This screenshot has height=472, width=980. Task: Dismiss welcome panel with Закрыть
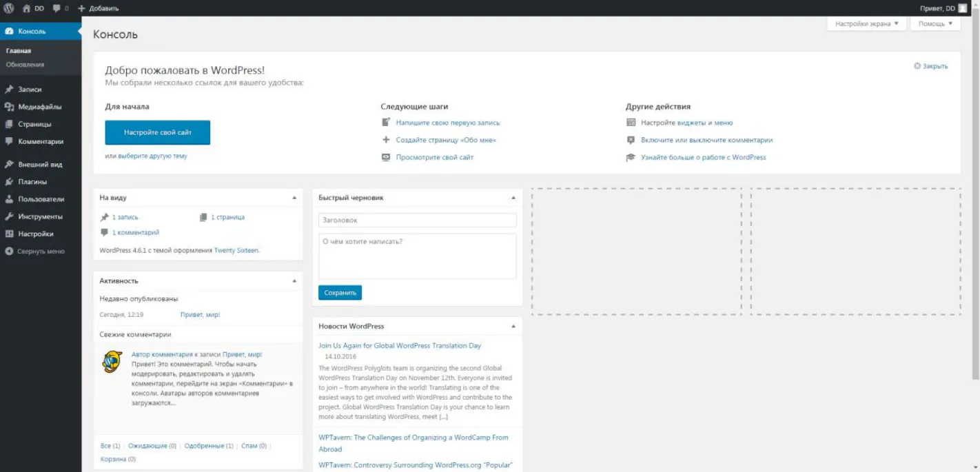(930, 66)
